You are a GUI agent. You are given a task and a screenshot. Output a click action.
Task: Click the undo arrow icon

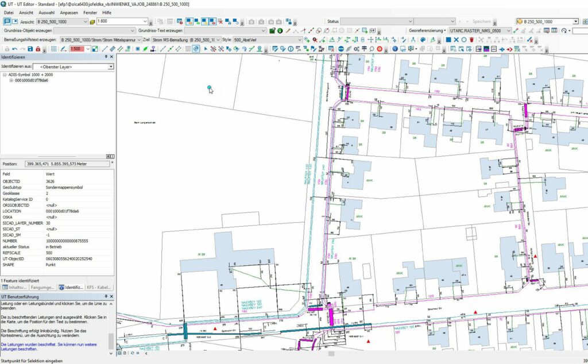[x=14, y=49]
